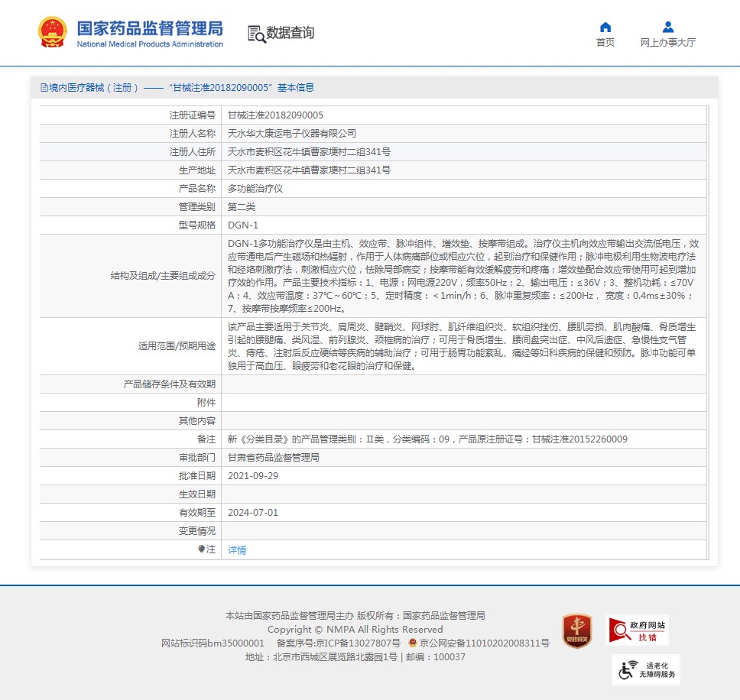Screen dimensions: 740x700
Task: Click breadcrumb 境内医疗器械（注册）
Action: click(x=93, y=88)
